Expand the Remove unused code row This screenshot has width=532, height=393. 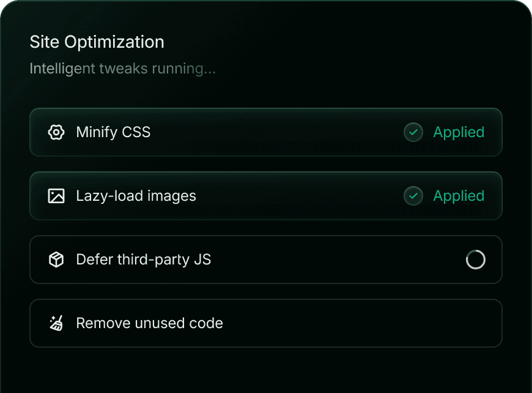tap(266, 323)
